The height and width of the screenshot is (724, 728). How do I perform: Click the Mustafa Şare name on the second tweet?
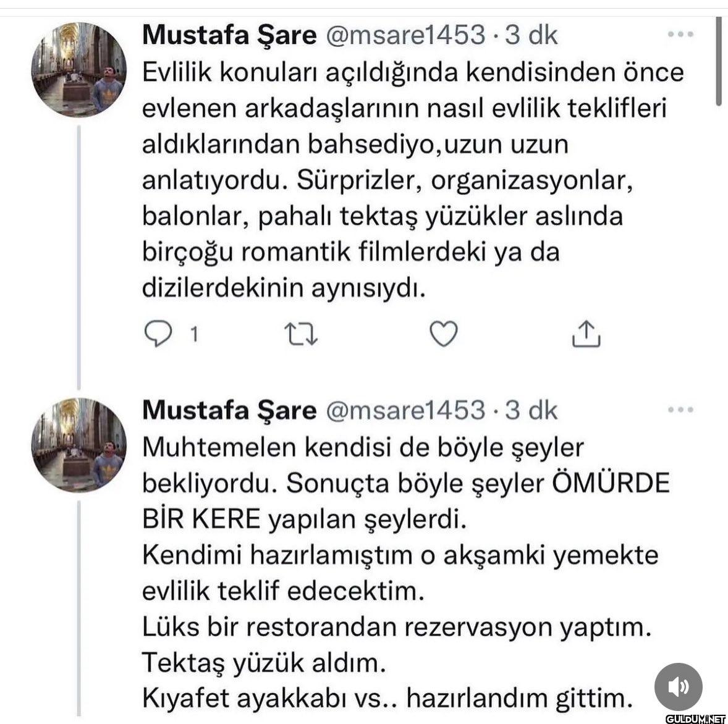[x=229, y=410]
